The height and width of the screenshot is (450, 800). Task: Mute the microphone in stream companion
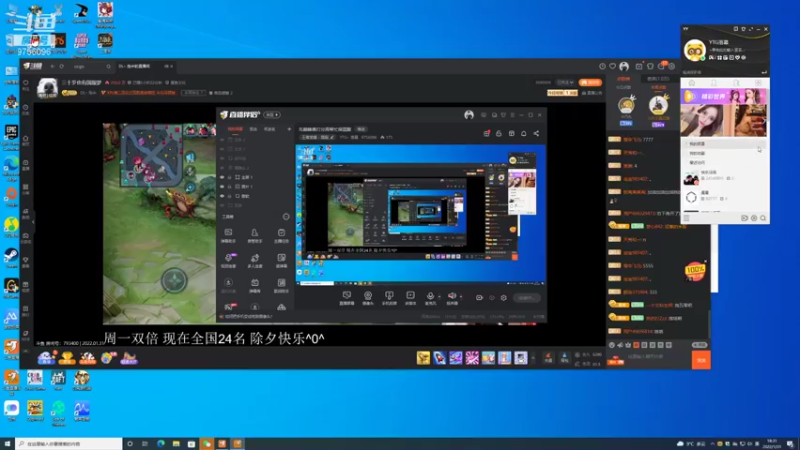(x=430, y=296)
